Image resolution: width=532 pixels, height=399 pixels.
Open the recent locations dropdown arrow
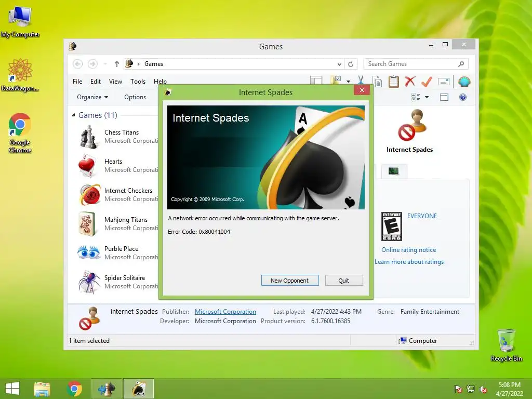pyautogui.click(x=105, y=64)
